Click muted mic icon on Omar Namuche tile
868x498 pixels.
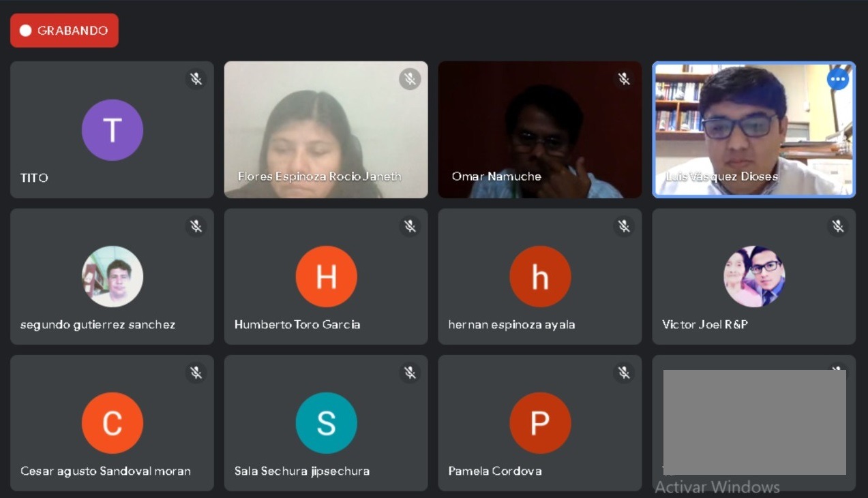(624, 79)
